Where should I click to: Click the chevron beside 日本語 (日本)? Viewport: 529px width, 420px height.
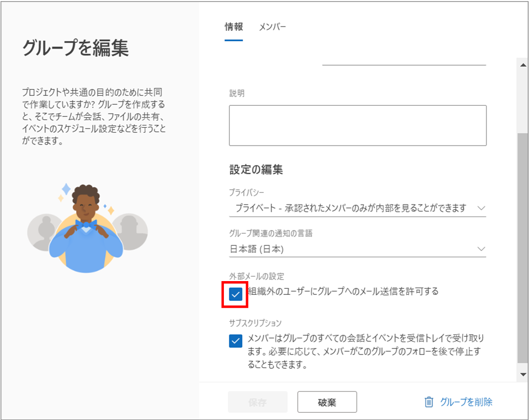tap(481, 249)
